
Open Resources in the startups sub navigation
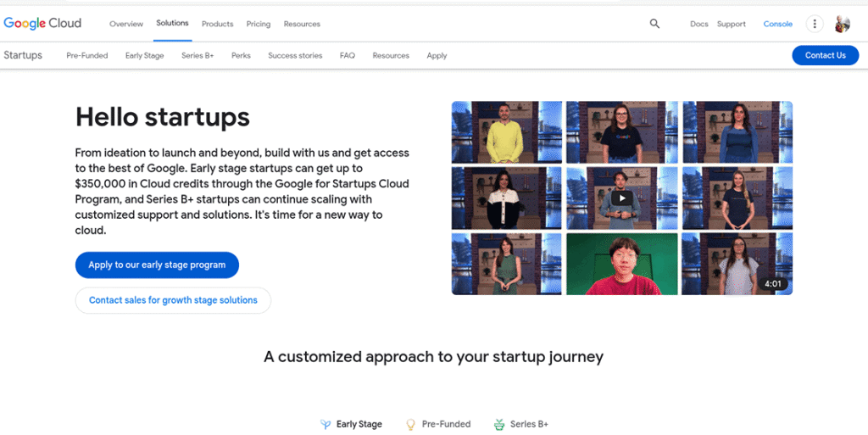[x=391, y=55]
